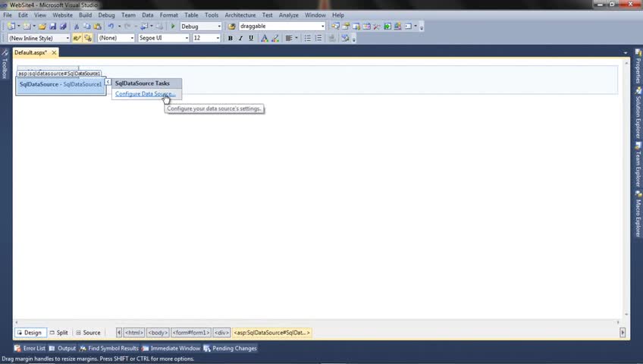Start debugging with the green play icon
This screenshot has width=643, height=364.
point(173,27)
